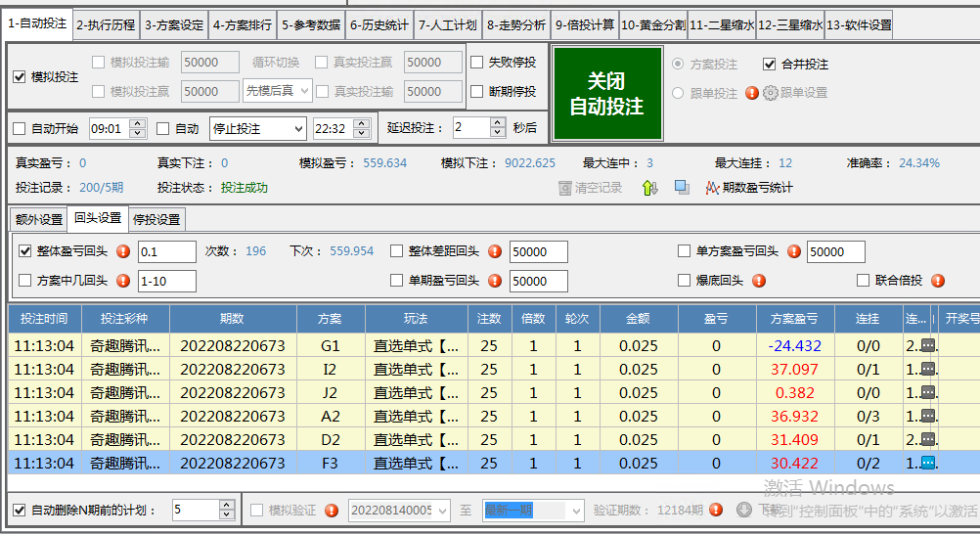Click info icon beside 整体盈亏回头
Image resolution: width=980 pixels, height=535 pixels.
pos(123,251)
